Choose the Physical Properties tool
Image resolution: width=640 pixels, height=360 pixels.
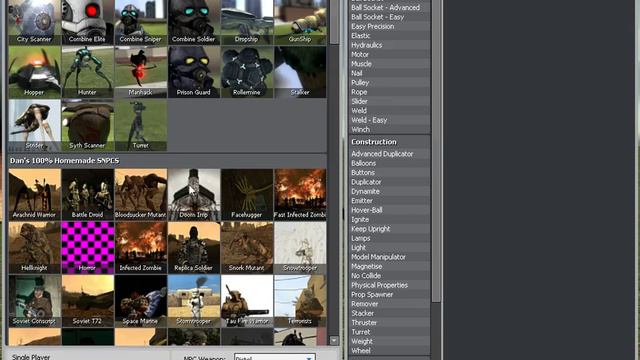point(390,285)
